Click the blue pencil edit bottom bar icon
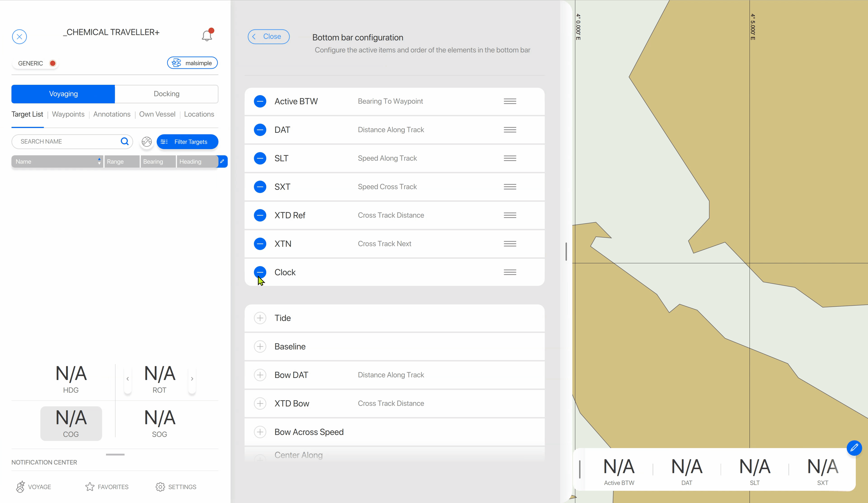Image resolution: width=868 pixels, height=503 pixels. click(x=854, y=448)
